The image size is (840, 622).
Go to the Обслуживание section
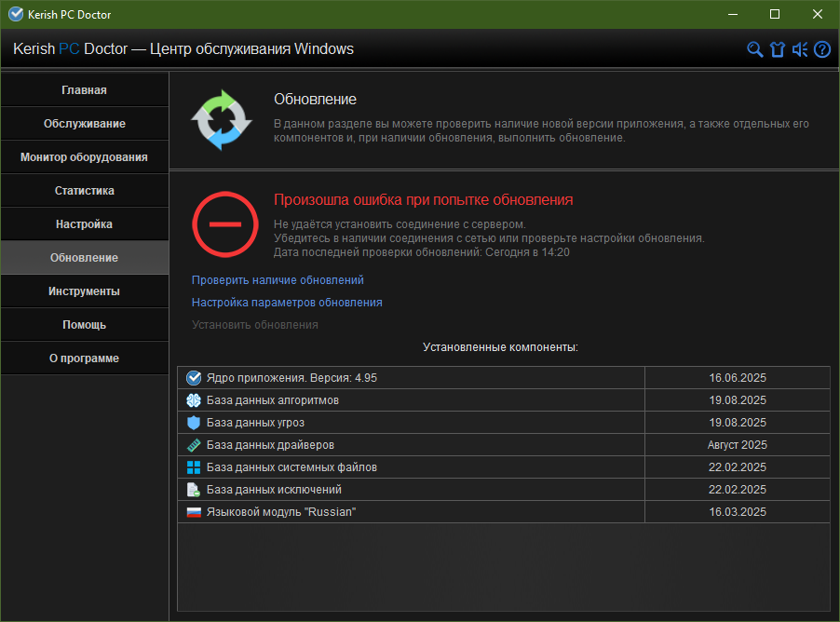point(84,124)
